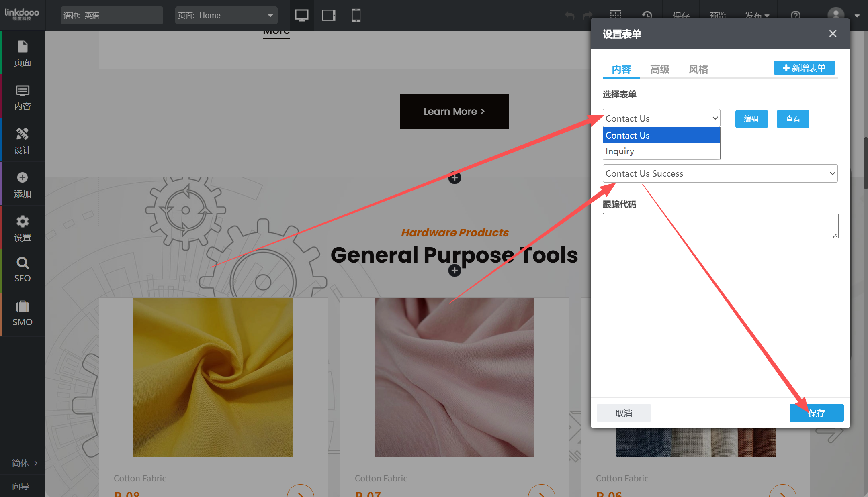The width and height of the screenshot is (868, 497).
Task: Click inside the 跟踪代码 text area
Action: pyautogui.click(x=720, y=225)
